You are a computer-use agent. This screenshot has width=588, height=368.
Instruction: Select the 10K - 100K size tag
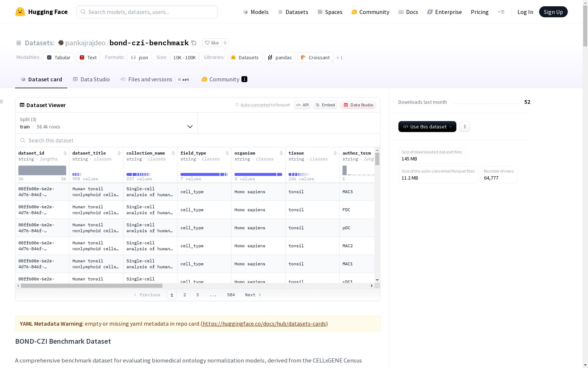pos(184,57)
